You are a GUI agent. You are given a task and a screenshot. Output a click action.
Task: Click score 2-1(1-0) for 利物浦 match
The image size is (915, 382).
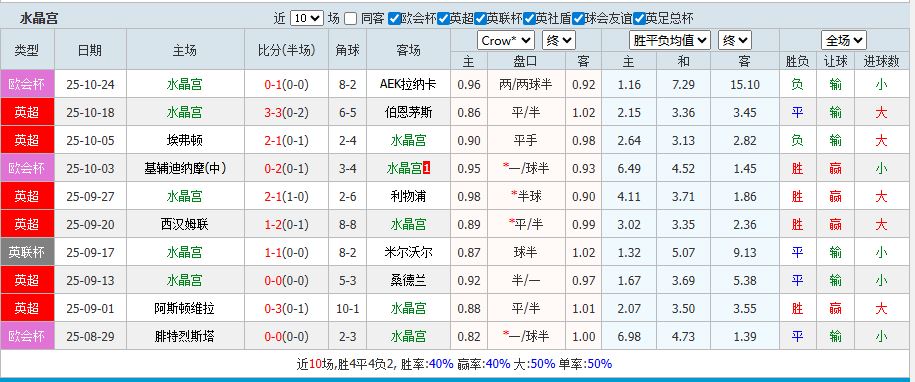(287, 197)
